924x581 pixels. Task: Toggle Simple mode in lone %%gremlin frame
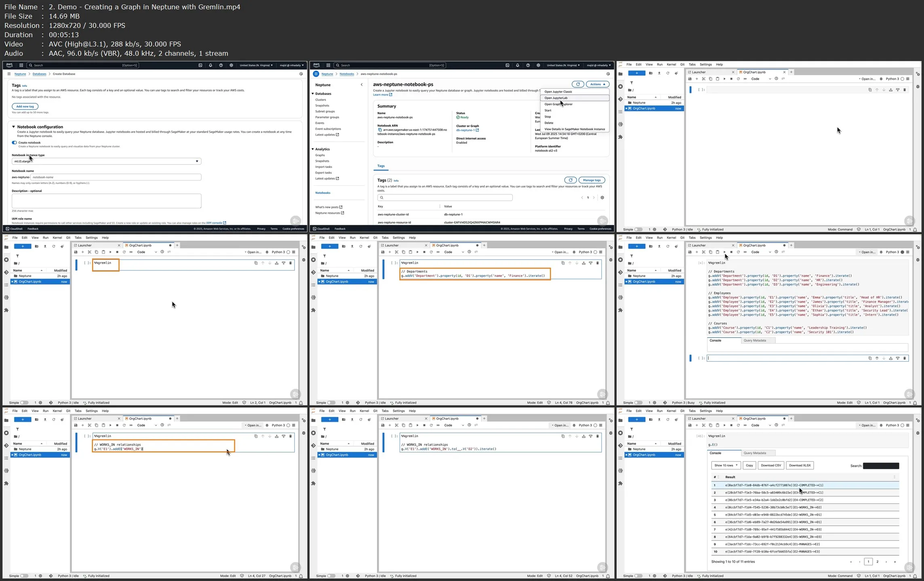24,403
